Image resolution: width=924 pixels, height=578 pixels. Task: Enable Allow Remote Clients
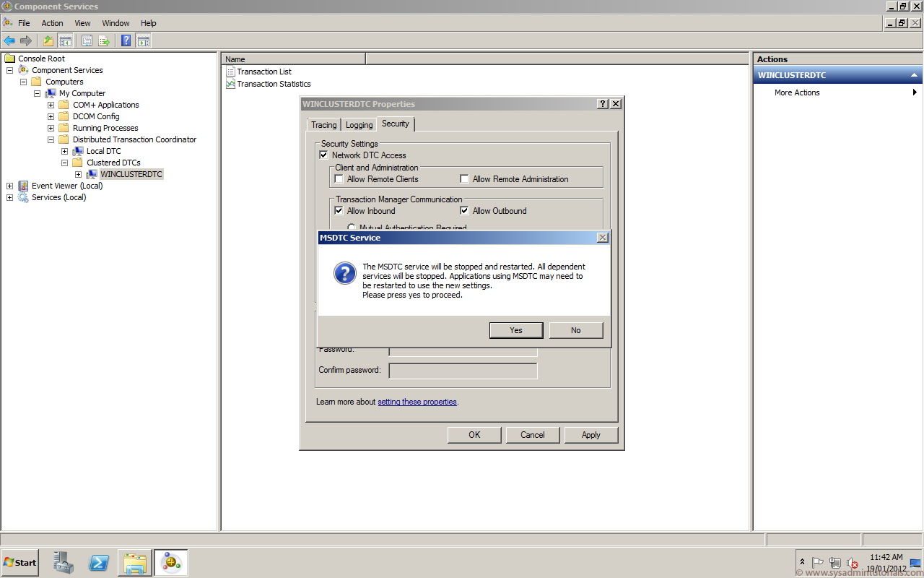tap(339, 178)
